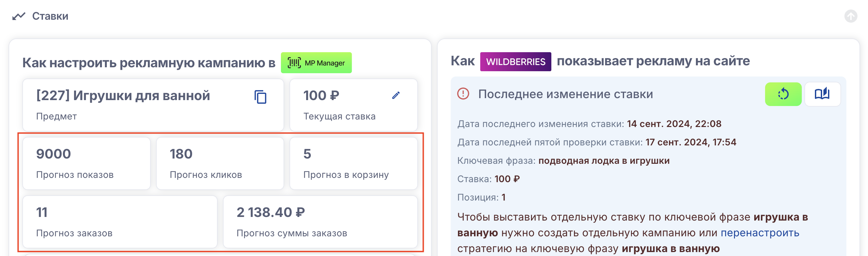The height and width of the screenshot is (256, 868).
Task: Click the WILDBERRIES purple badge
Action: click(515, 62)
